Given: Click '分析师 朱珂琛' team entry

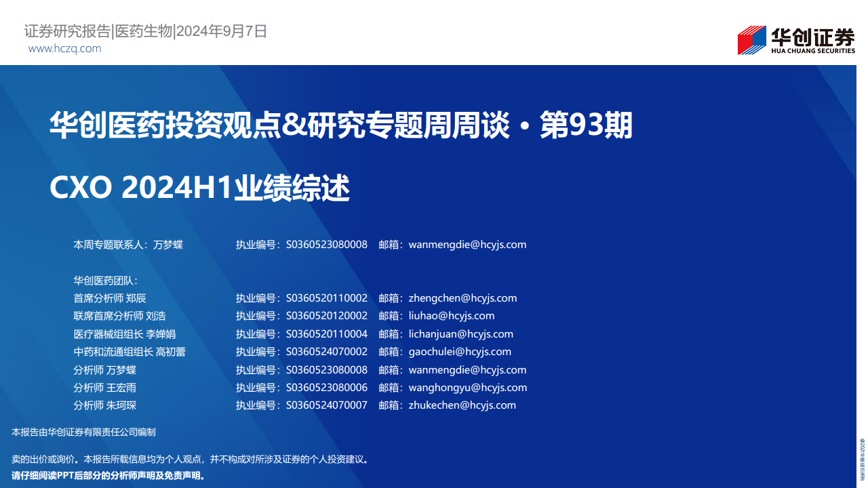Looking at the screenshot, I should point(105,405).
